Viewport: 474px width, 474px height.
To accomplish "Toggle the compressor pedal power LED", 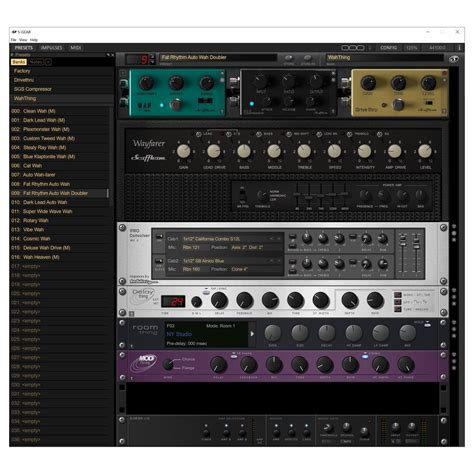I will [252, 104].
